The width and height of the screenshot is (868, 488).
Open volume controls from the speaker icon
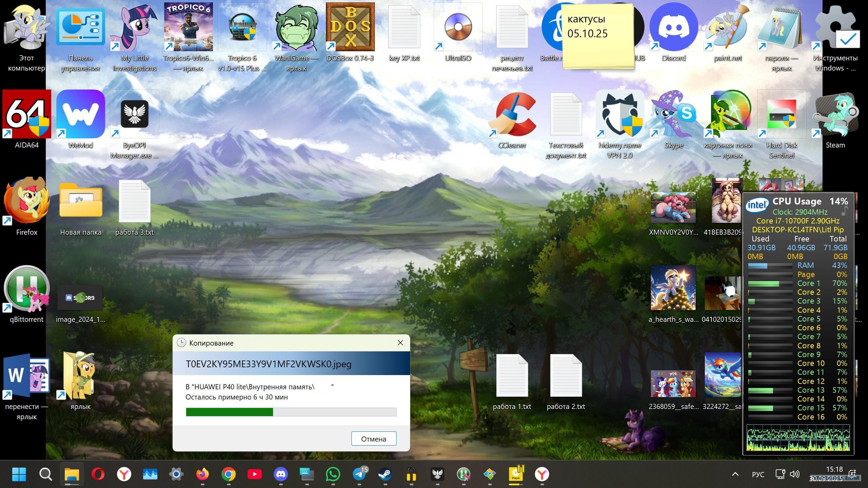795,474
